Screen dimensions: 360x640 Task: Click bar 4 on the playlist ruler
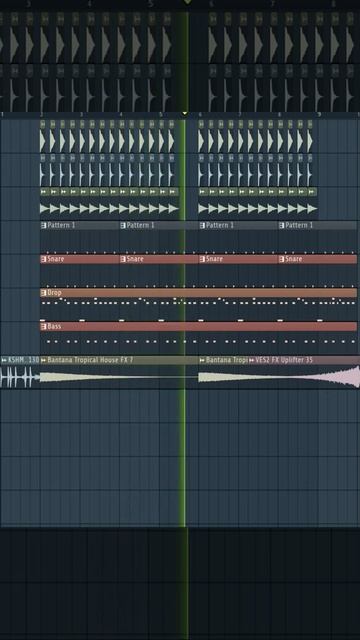121,115
